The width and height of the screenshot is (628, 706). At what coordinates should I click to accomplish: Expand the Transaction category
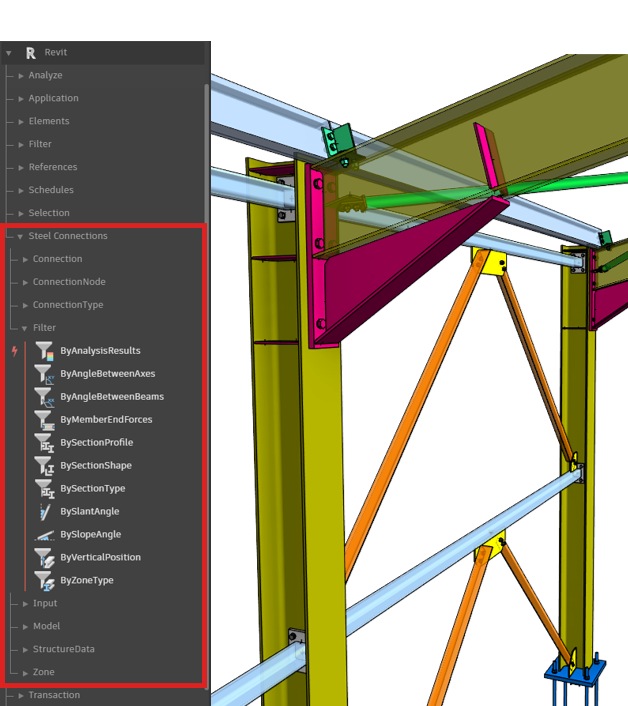pyautogui.click(x=21, y=696)
